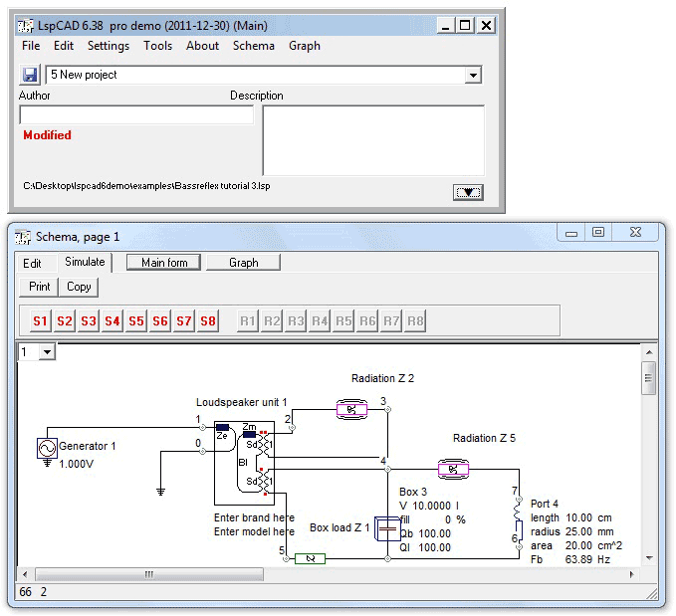Open the Schema menu
Image resolution: width=676 pixels, height=616 pixels.
(253, 46)
